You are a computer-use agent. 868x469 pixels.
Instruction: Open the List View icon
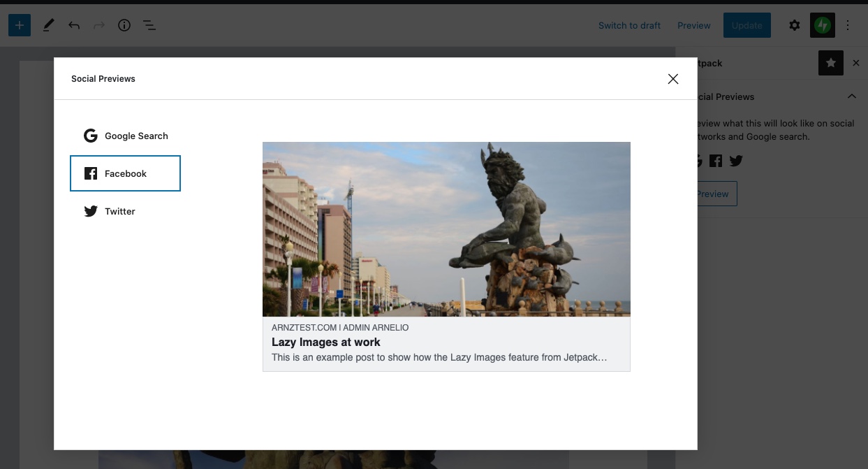tap(149, 24)
